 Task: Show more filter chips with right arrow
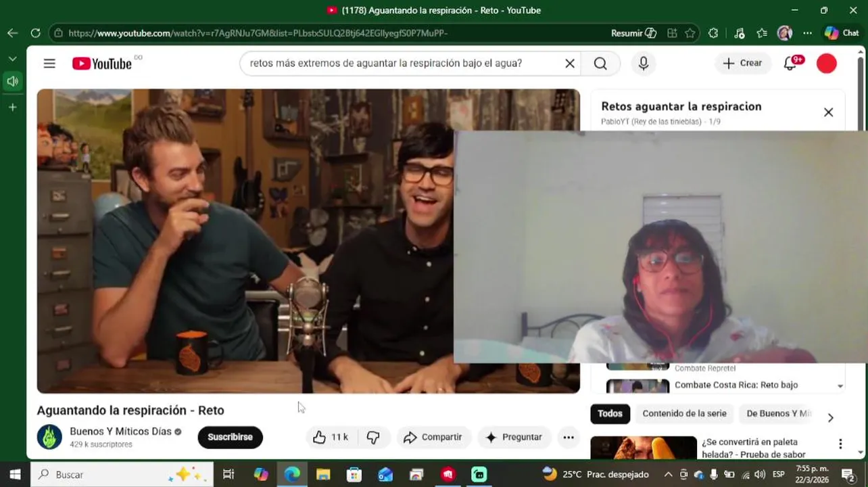pos(830,417)
